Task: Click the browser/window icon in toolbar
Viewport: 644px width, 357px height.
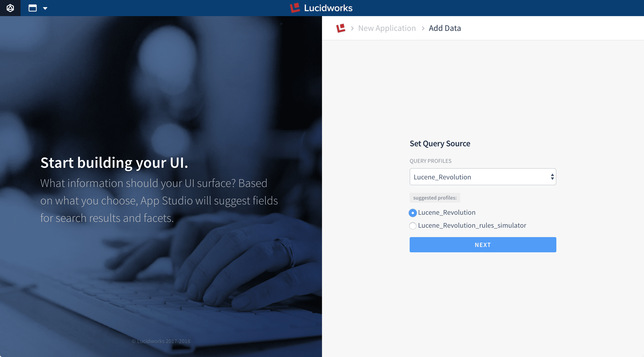Action: pyautogui.click(x=33, y=8)
